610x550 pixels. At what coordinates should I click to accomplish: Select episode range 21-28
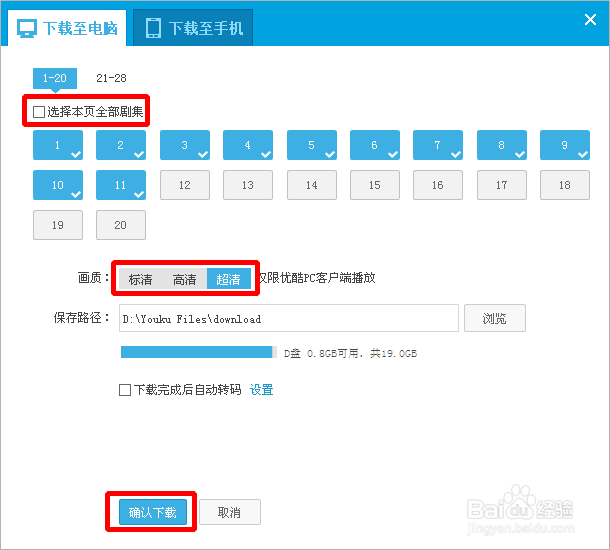pos(111,78)
